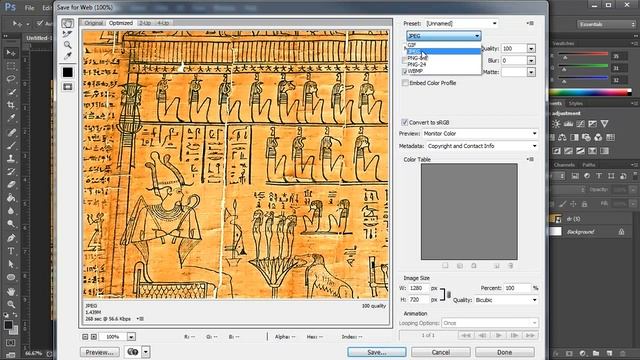The height and width of the screenshot is (360, 640).
Task: Enable Embed Color Profile checkbox
Action: [x=405, y=83]
